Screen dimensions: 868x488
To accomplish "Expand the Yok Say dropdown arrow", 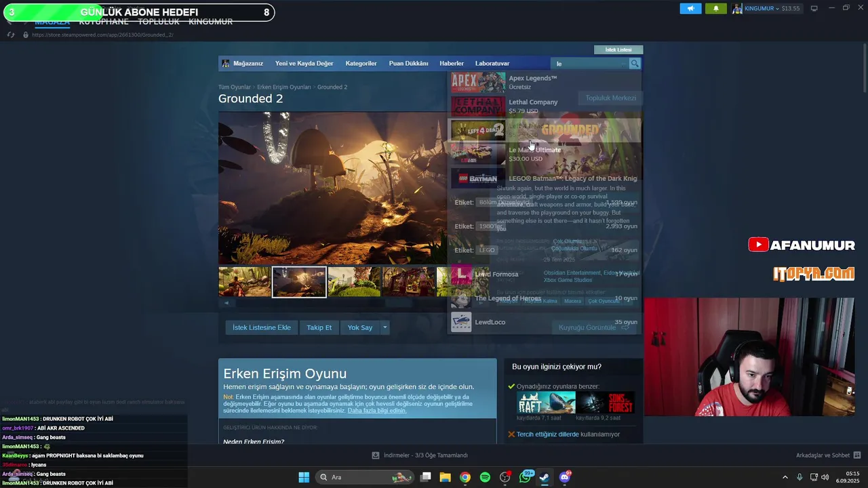I will tap(384, 327).
